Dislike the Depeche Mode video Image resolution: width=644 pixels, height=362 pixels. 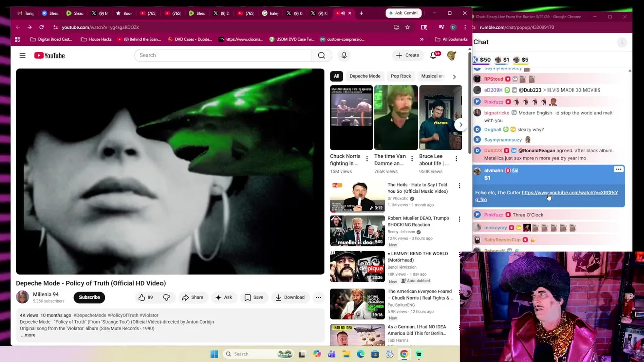[x=166, y=297]
